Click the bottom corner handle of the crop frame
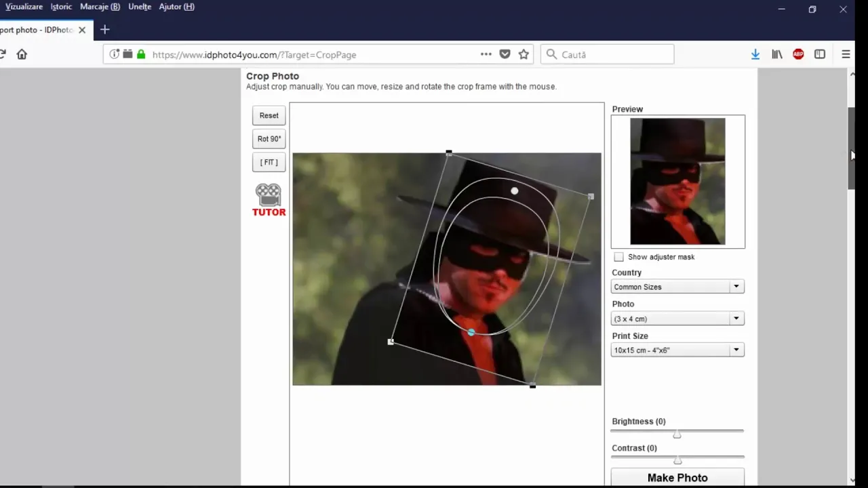The height and width of the screenshot is (488, 868). pyautogui.click(x=532, y=386)
